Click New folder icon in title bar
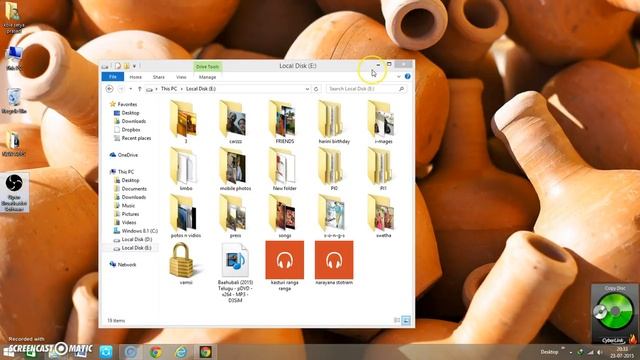The width and height of the screenshot is (640, 360). point(127,66)
